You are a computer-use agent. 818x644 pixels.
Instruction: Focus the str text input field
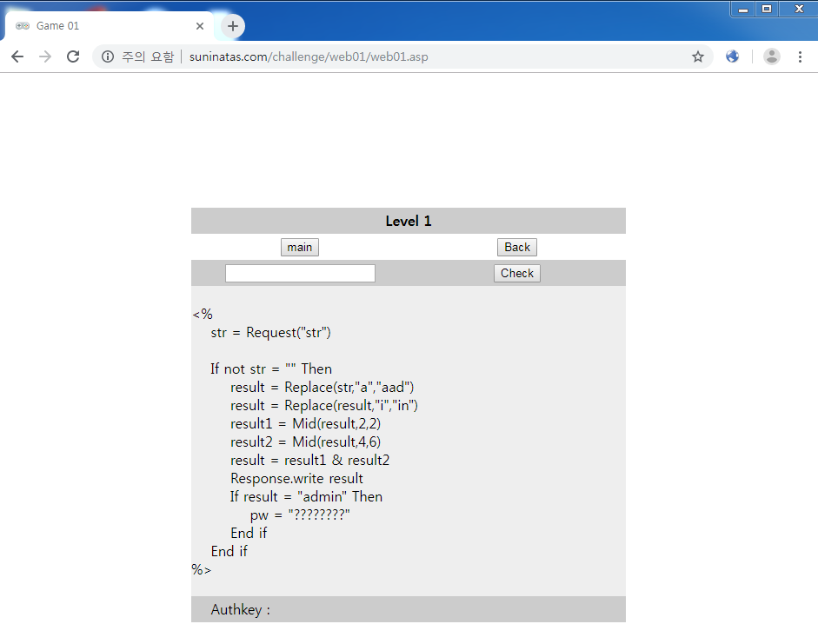pyautogui.click(x=300, y=273)
